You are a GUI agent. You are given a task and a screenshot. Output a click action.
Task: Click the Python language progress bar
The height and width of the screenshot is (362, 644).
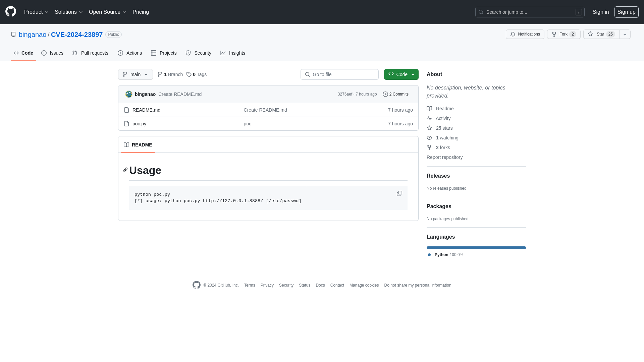click(476, 248)
